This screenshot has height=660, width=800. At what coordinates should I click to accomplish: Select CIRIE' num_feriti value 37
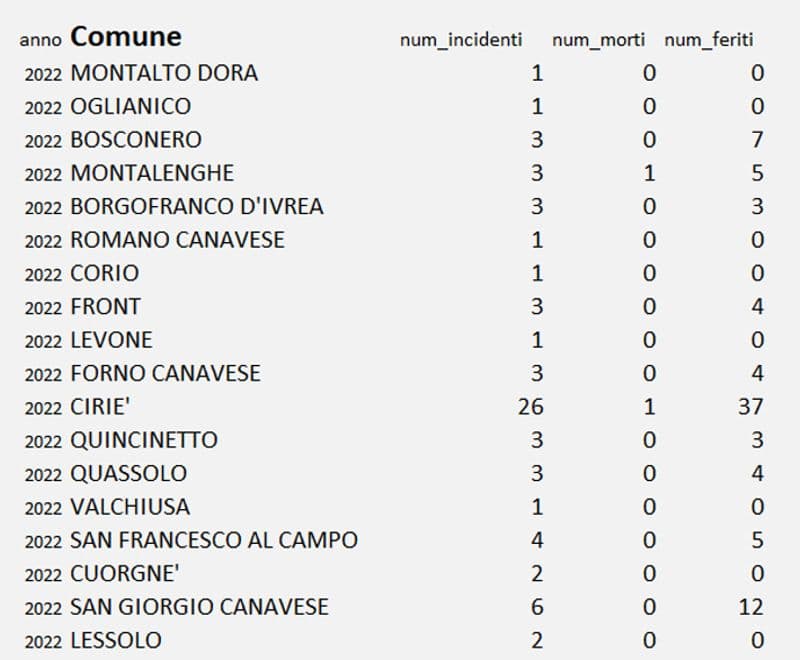pos(751,407)
